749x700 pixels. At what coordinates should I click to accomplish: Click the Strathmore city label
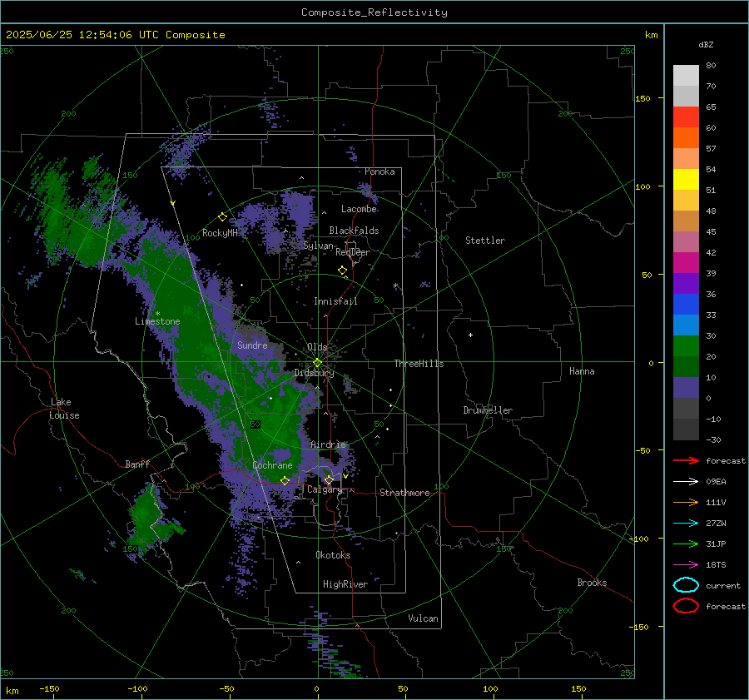coord(404,493)
